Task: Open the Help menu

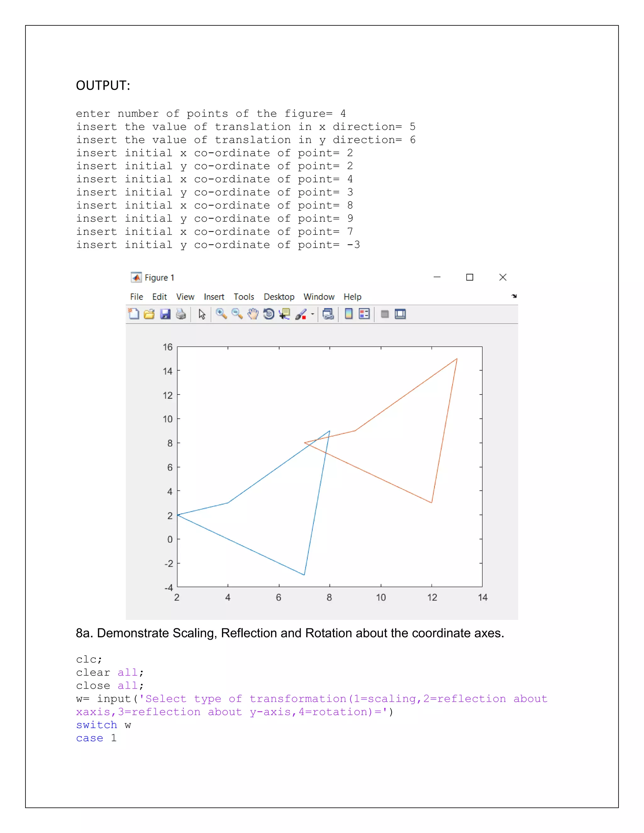Action: coord(353,297)
